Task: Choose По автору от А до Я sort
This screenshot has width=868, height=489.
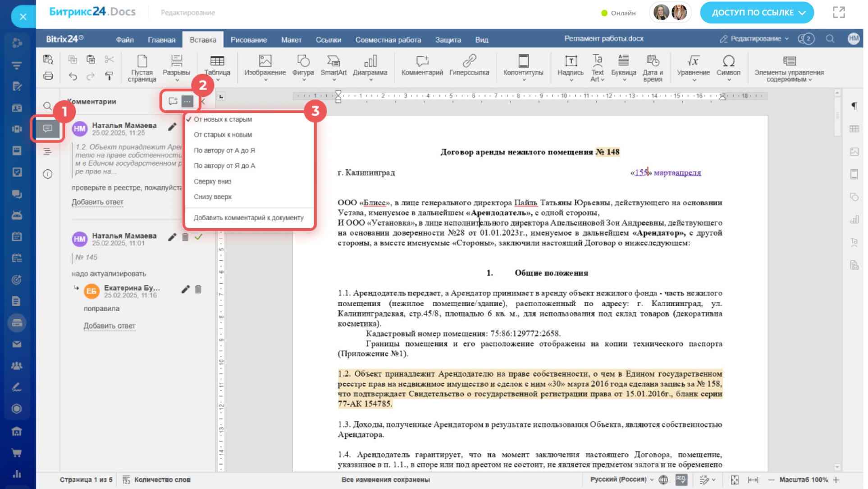Action: [x=224, y=150]
